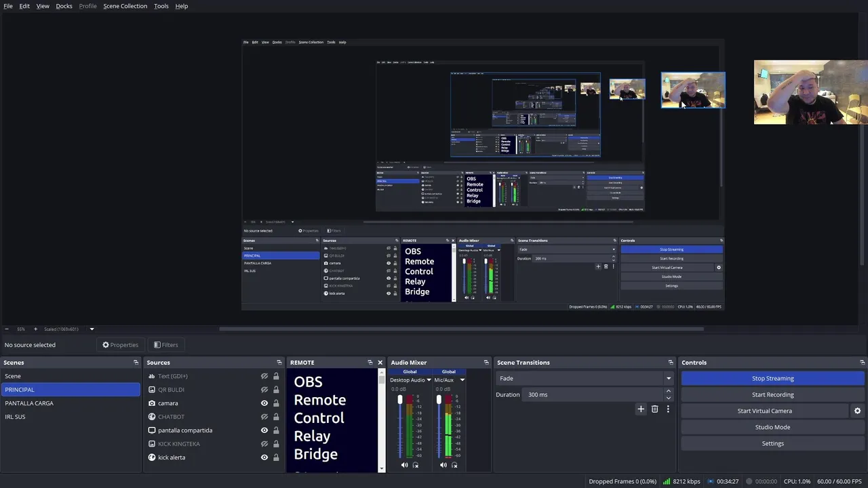Screen dimensions: 868x488
Task: Remove the scene transition trash icon
Action: [x=654, y=409]
